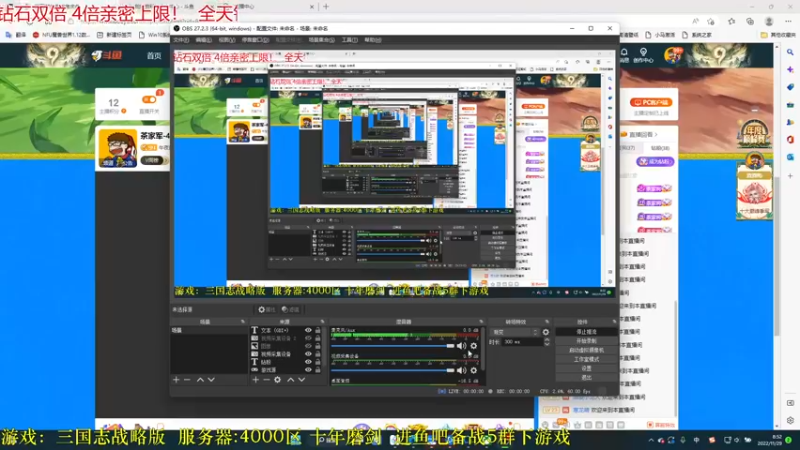Viewport: 800px width, 450px height.
Task: Unlock the 文本 (GDI+) source
Action: point(318,330)
